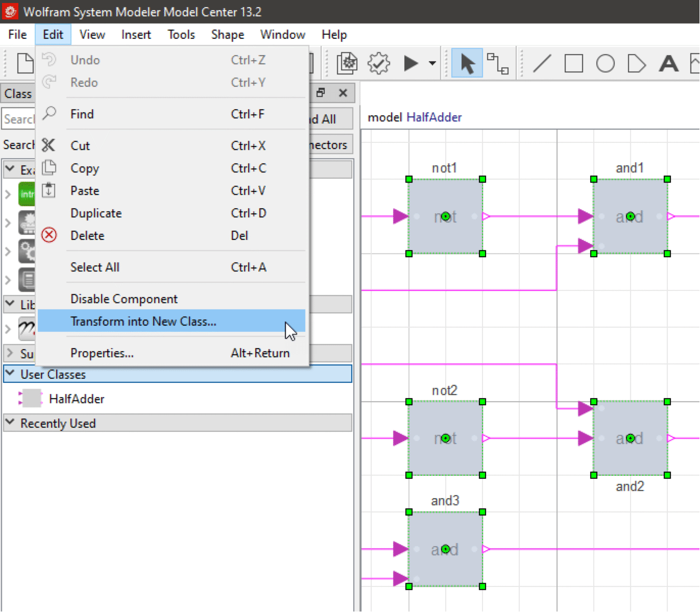Choose Properties in Edit menu
The height and width of the screenshot is (612, 700).
[x=172, y=353]
